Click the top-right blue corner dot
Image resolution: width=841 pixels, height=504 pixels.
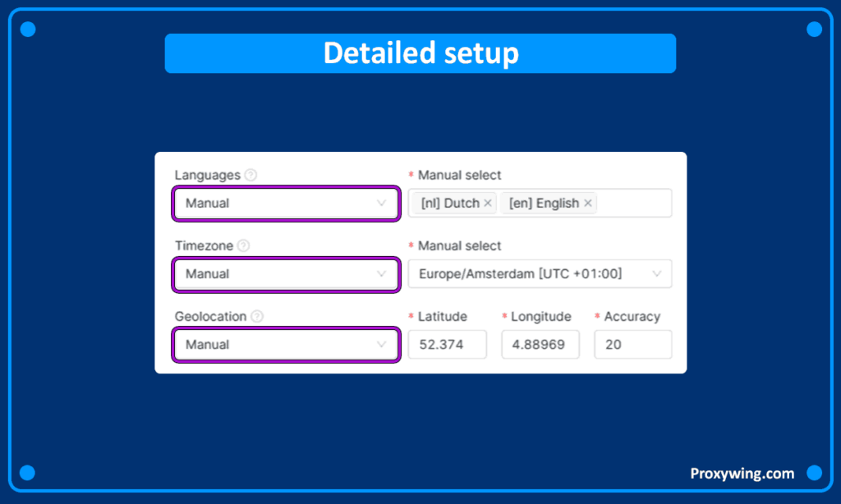(x=814, y=30)
